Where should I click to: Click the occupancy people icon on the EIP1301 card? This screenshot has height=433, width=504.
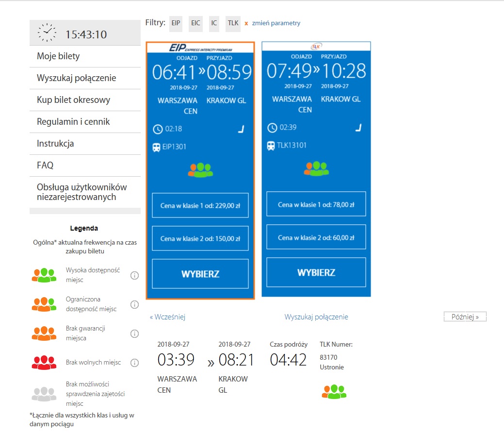(x=200, y=170)
